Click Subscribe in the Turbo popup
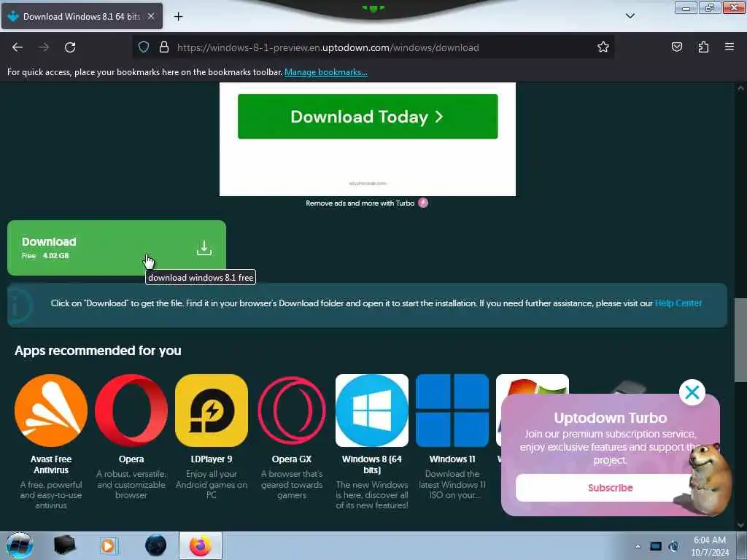The width and height of the screenshot is (747, 560). point(611,488)
